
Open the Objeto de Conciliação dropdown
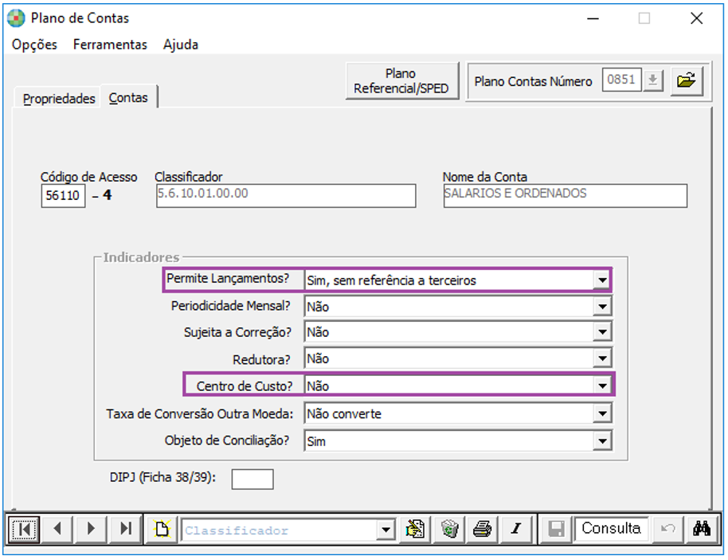coord(602,441)
